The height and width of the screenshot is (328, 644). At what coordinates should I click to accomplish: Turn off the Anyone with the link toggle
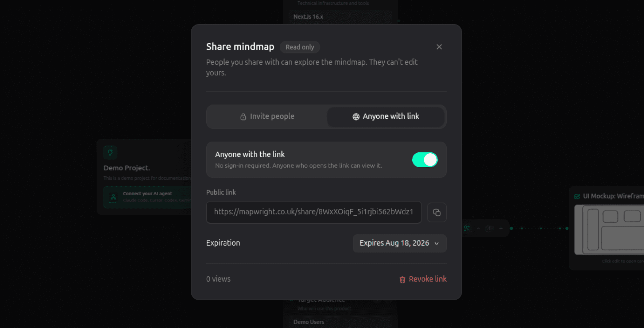point(425,160)
